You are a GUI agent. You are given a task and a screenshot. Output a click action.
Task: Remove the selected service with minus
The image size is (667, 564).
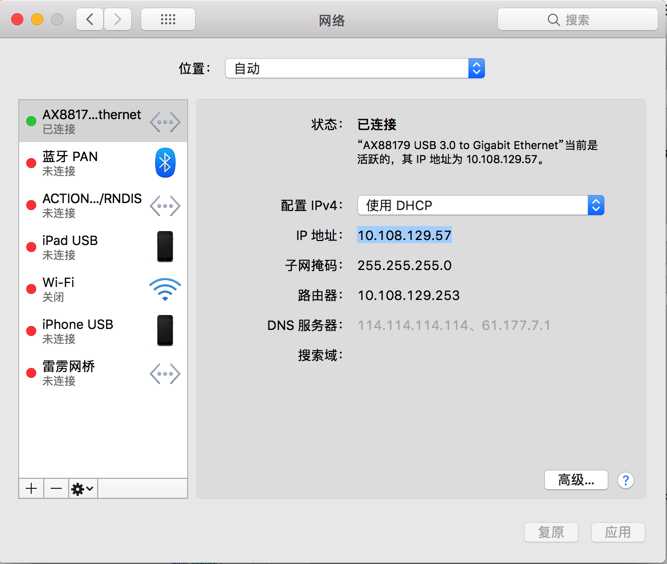pyautogui.click(x=56, y=489)
